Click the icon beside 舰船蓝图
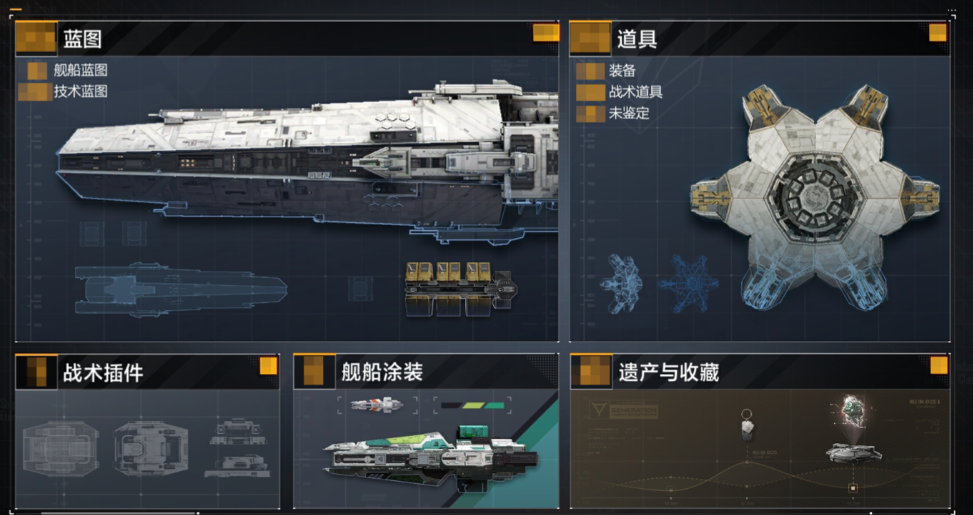 coord(37,71)
